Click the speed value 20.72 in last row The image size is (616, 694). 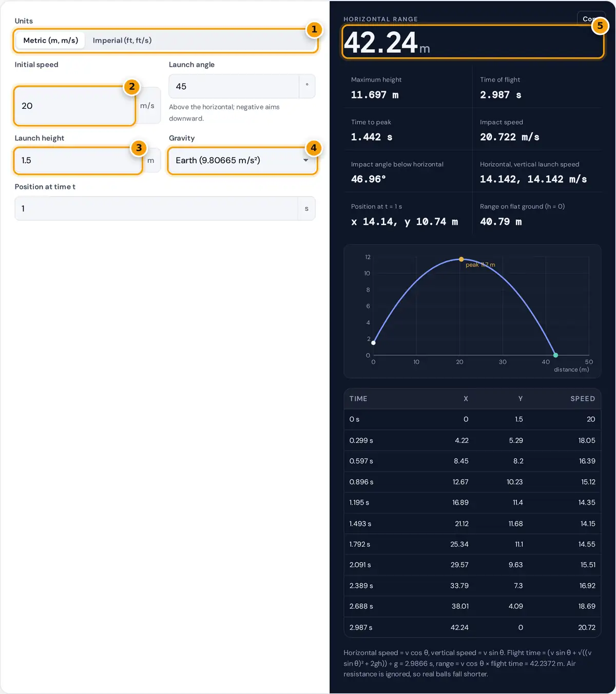[587, 627]
